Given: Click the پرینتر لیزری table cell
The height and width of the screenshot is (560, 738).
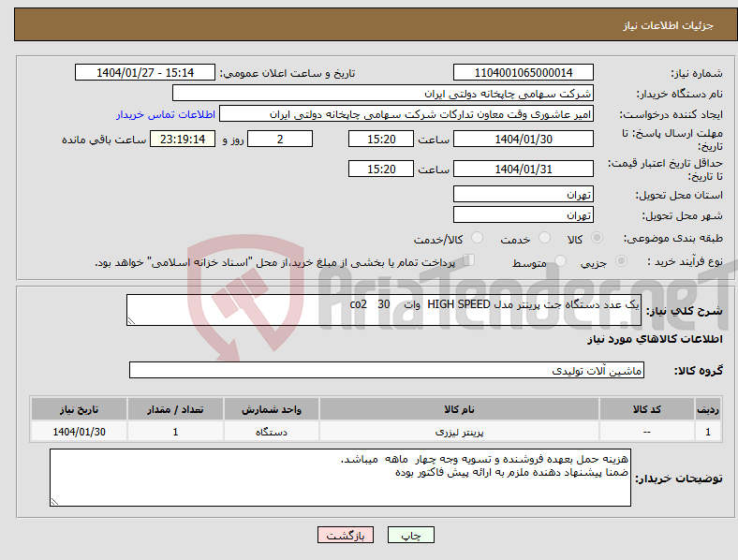Looking at the screenshot, I should 459,432.
